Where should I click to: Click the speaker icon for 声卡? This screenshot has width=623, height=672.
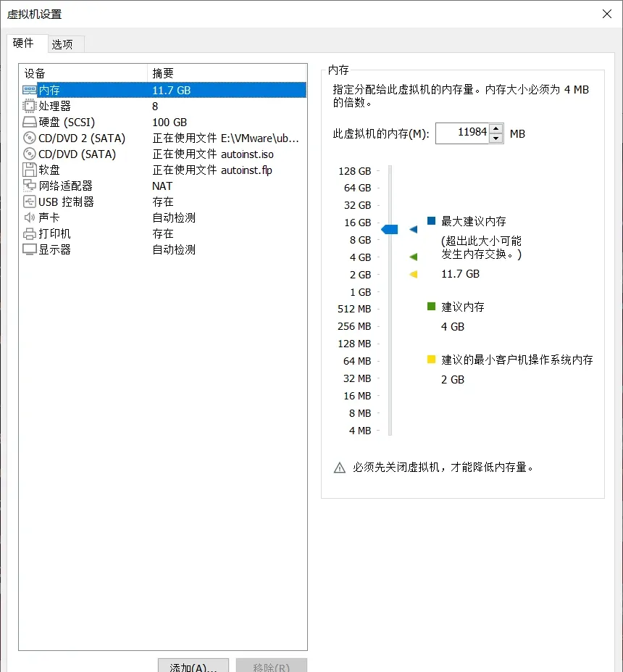click(x=29, y=217)
